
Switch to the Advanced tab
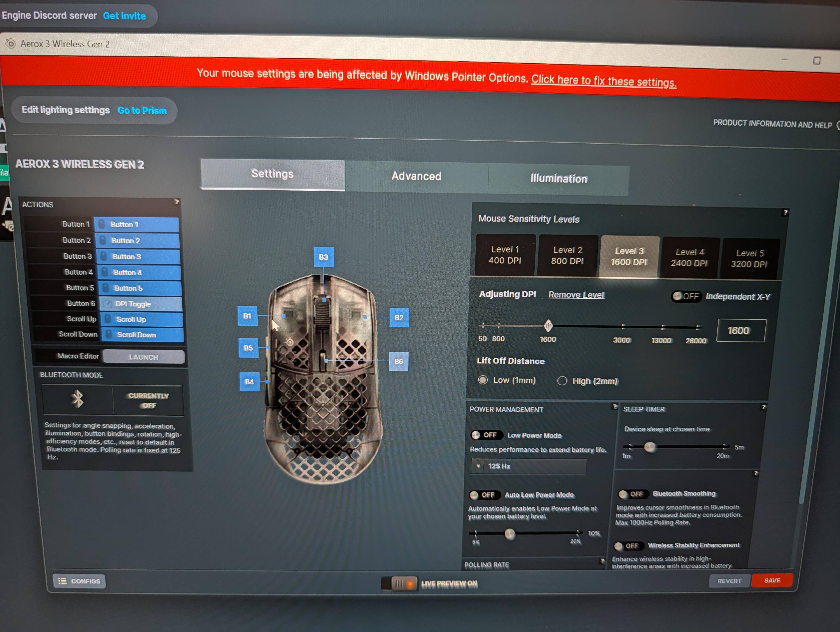(x=416, y=176)
